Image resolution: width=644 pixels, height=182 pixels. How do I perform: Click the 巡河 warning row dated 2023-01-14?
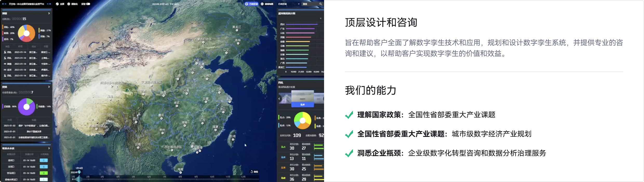[x=27, y=70]
